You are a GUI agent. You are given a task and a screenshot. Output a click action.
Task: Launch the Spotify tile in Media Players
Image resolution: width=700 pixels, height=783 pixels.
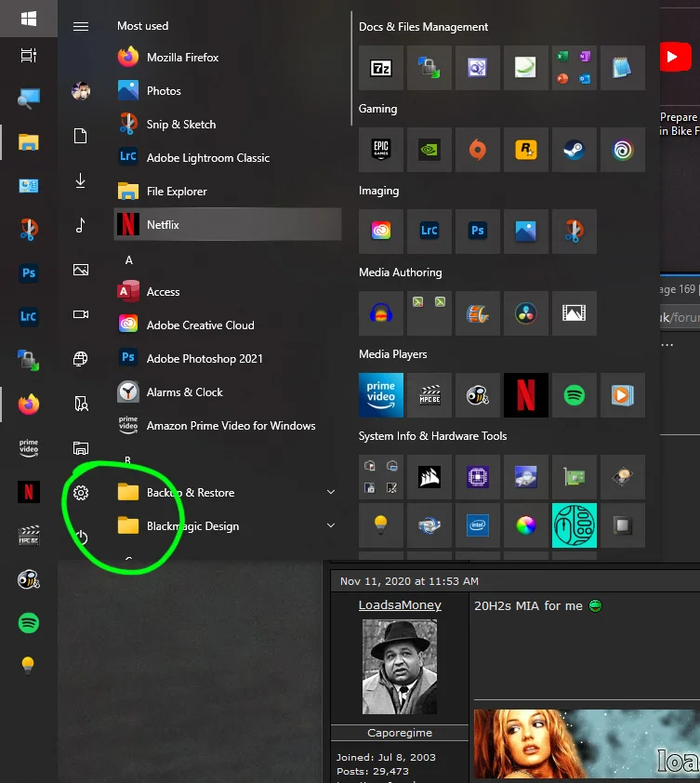click(575, 395)
